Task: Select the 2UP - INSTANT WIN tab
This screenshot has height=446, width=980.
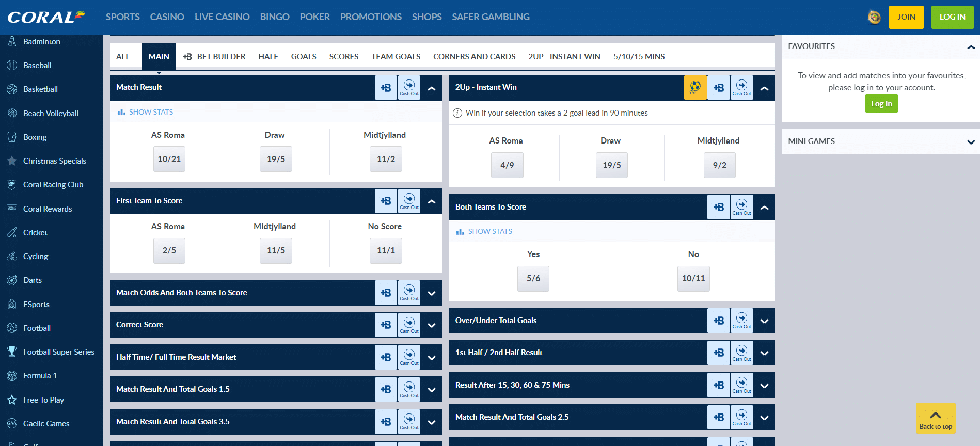Action: (x=564, y=57)
